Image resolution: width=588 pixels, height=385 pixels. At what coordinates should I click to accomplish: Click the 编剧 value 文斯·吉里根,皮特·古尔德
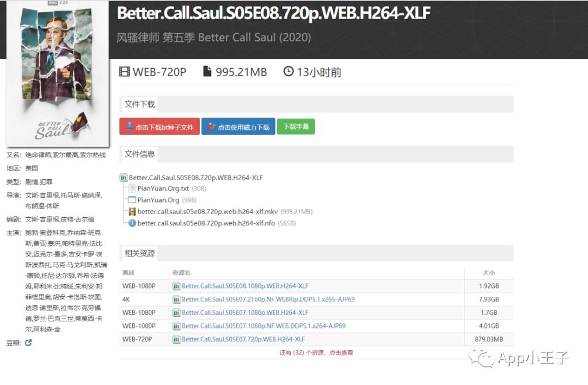[x=60, y=219]
